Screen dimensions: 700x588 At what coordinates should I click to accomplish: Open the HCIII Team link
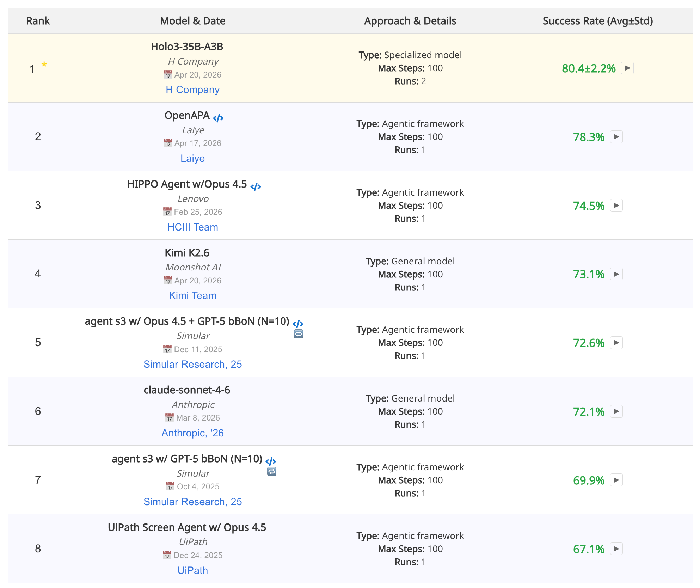[x=192, y=227]
